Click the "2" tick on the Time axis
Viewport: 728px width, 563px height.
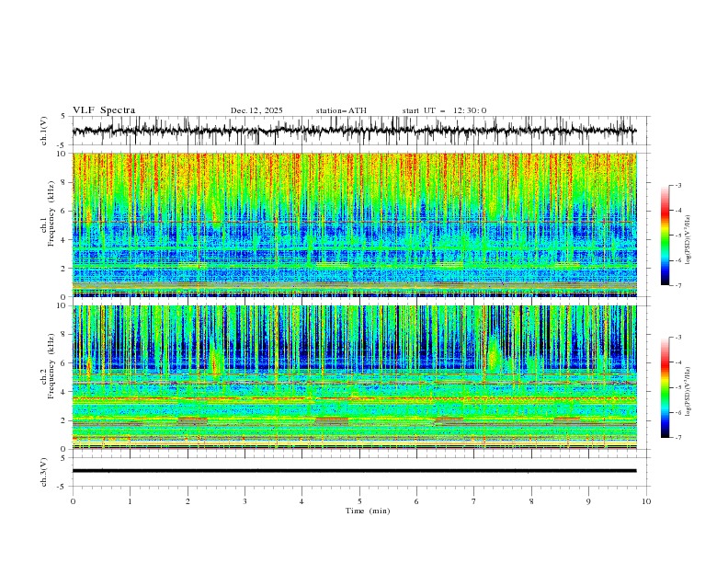click(x=188, y=501)
